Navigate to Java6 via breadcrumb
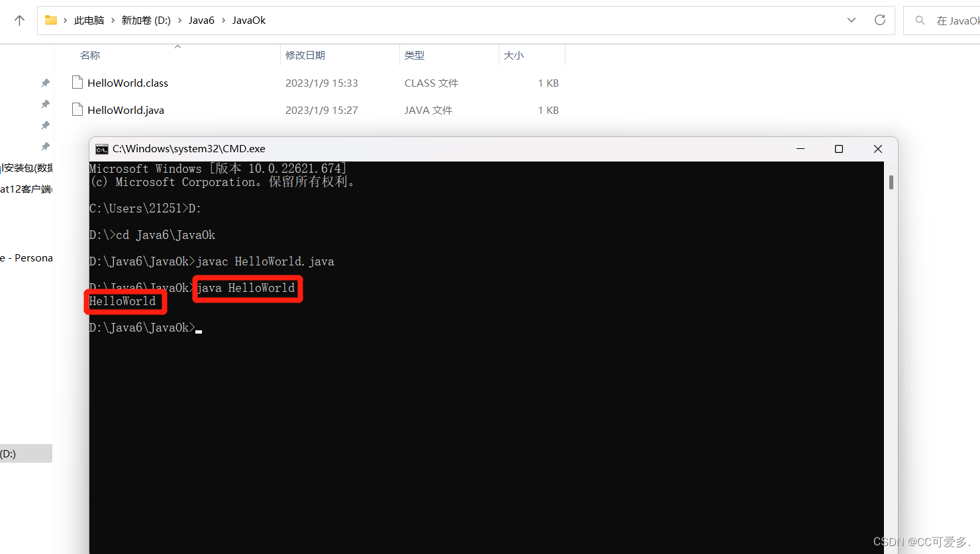980x554 pixels. pos(201,20)
